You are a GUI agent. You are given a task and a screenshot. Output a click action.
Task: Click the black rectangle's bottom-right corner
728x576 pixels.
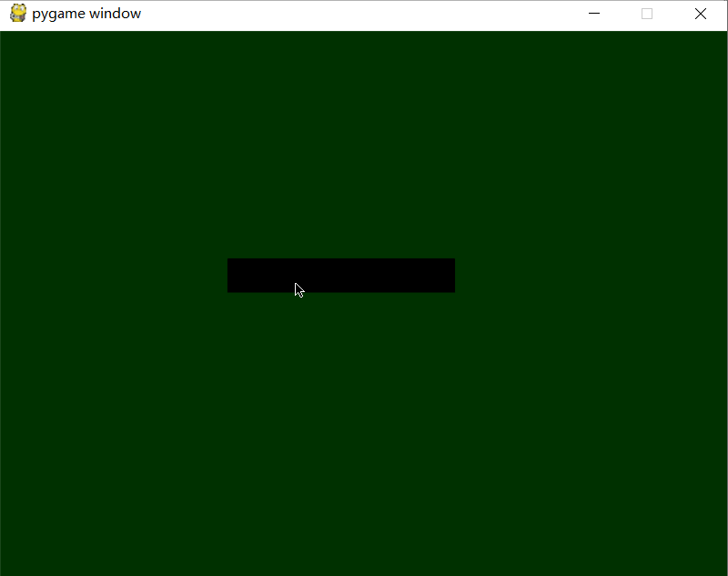(x=452, y=290)
